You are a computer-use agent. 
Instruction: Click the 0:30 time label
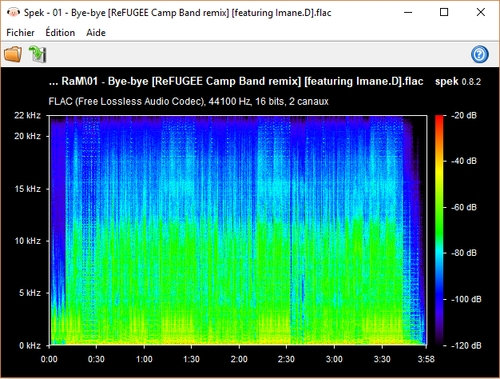click(96, 359)
